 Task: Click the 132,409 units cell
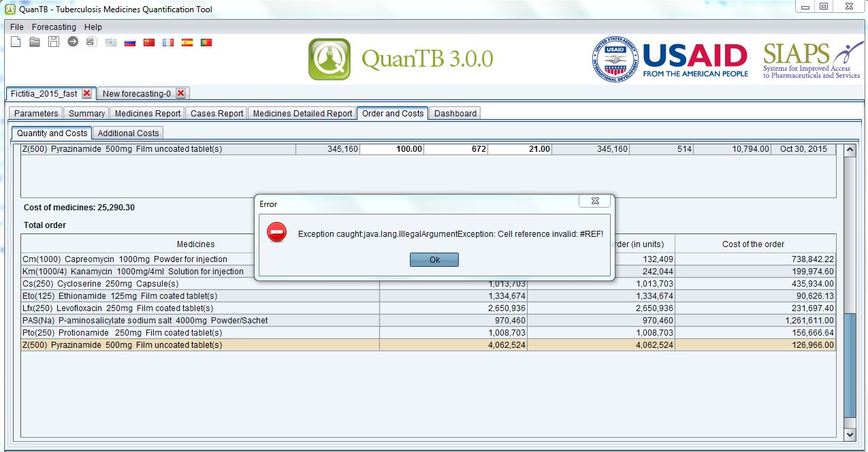point(645,259)
